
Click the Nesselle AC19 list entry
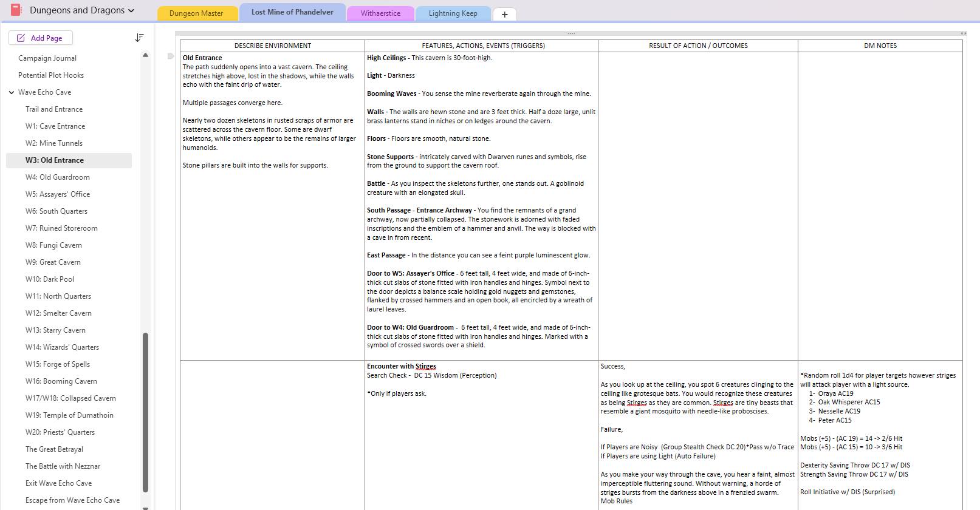click(x=839, y=411)
